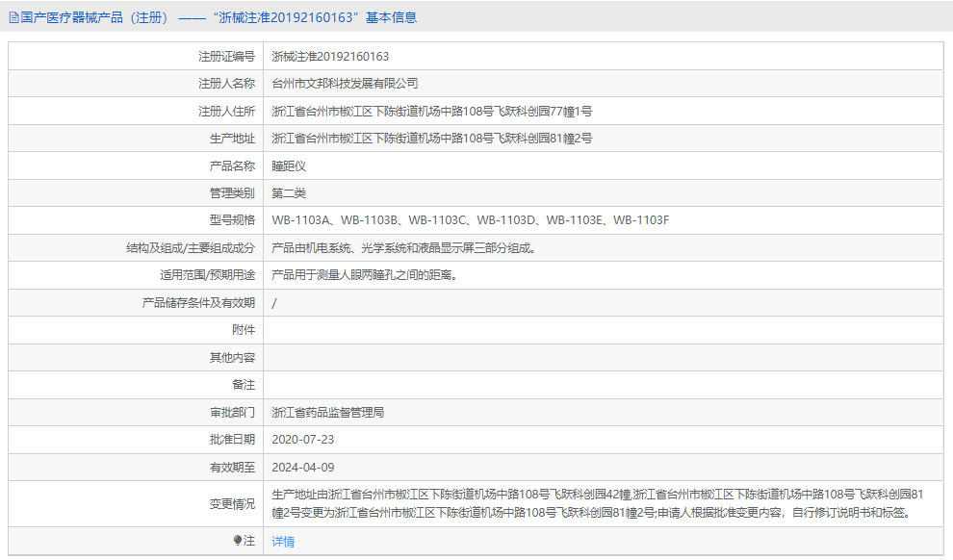Screen dimensions: 953x560
Task: Click the 管理类别 label
Action: (x=232, y=193)
